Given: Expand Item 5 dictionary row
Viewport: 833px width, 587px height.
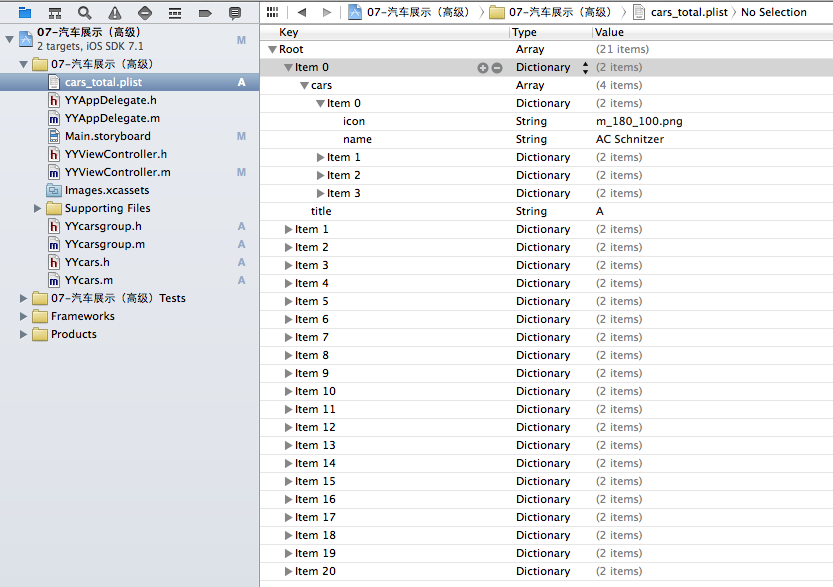Looking at the screenshot, I should click(289, 302).
